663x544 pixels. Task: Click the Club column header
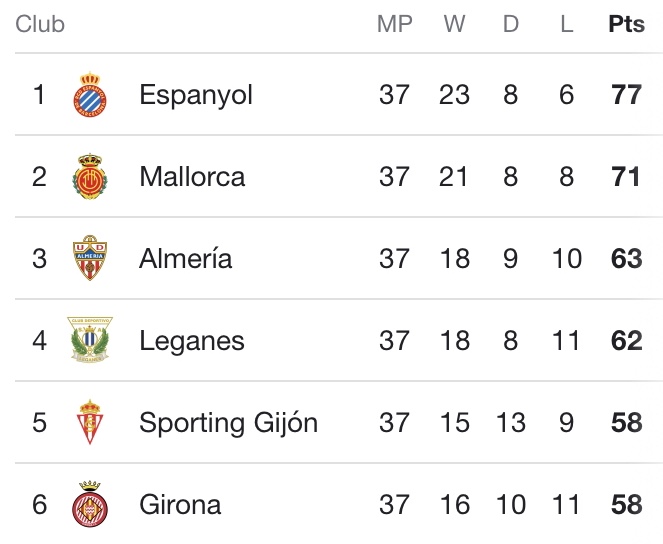(40, 25)
